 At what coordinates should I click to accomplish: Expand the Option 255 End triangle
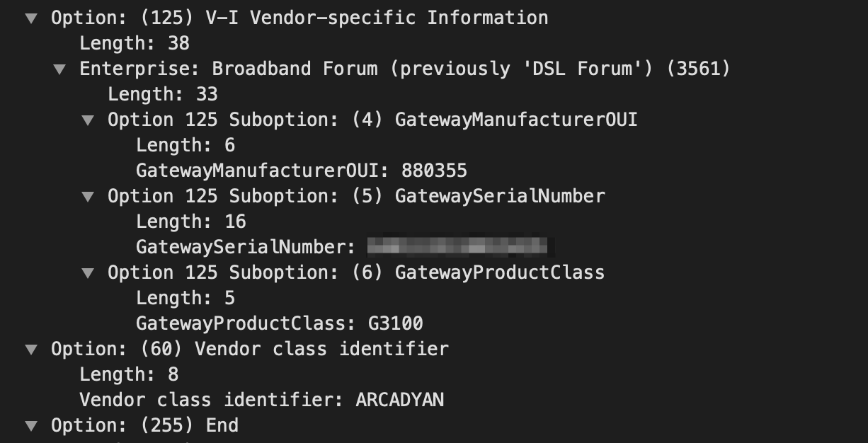pos(30,426)
